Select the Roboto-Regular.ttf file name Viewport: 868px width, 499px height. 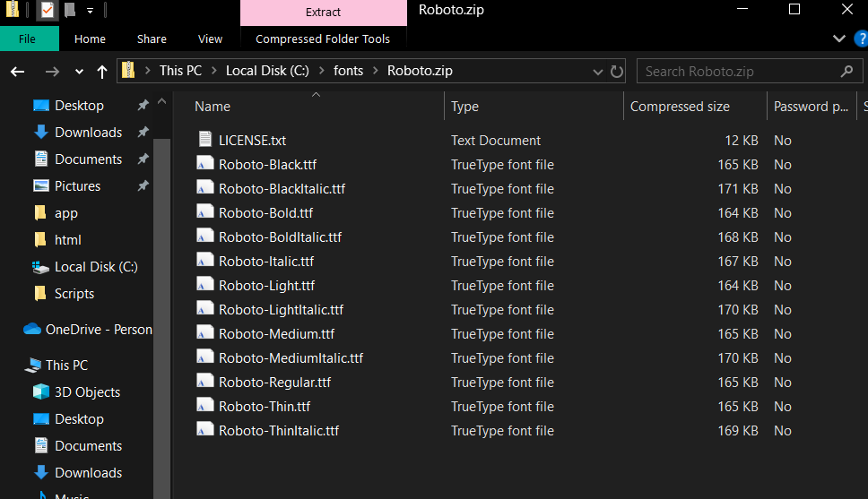275,383
